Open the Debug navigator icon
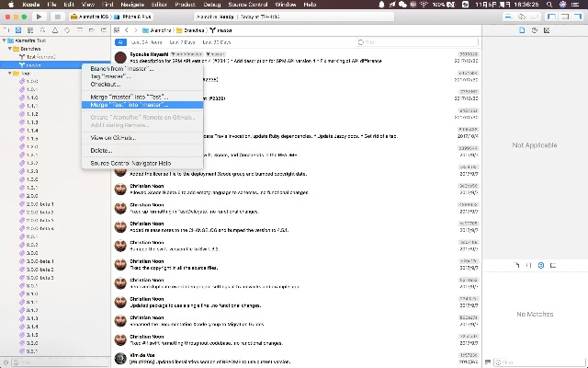Viewport: 588px width, 368px height. (x=80, y=30)
